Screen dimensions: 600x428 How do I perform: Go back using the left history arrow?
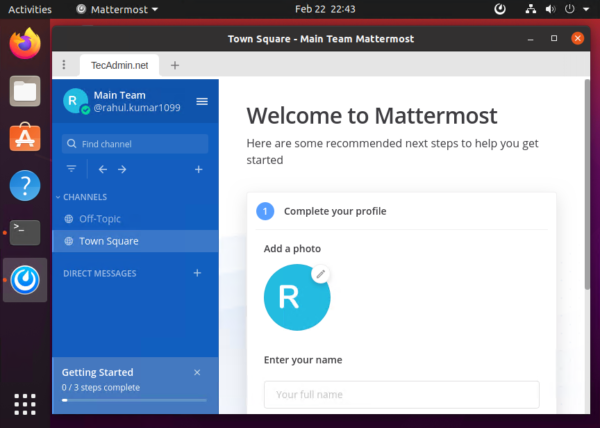[x=103, y=169]
